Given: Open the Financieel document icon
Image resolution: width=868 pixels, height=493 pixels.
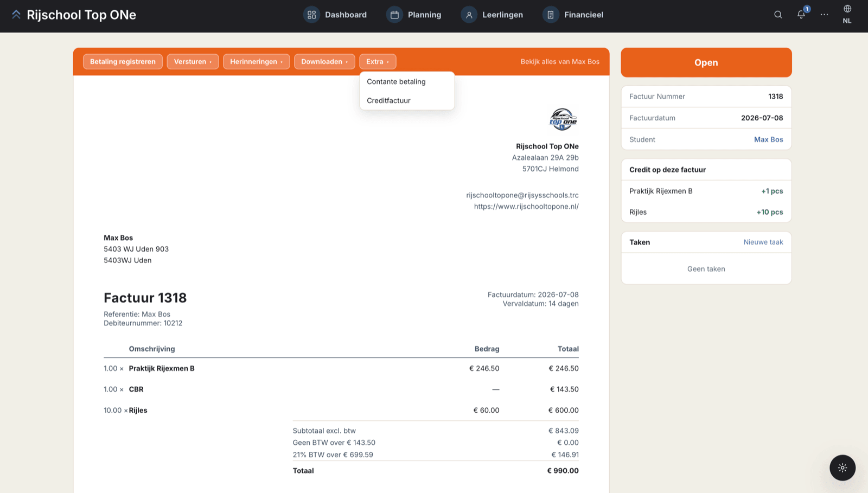Looking at the screenshot, I should (551, 15).
